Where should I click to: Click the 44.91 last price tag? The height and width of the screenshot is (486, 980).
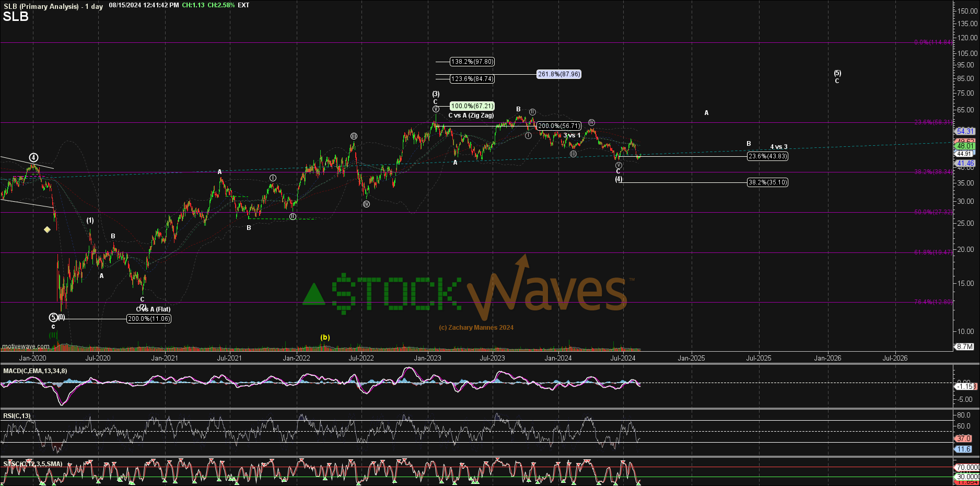964,154
